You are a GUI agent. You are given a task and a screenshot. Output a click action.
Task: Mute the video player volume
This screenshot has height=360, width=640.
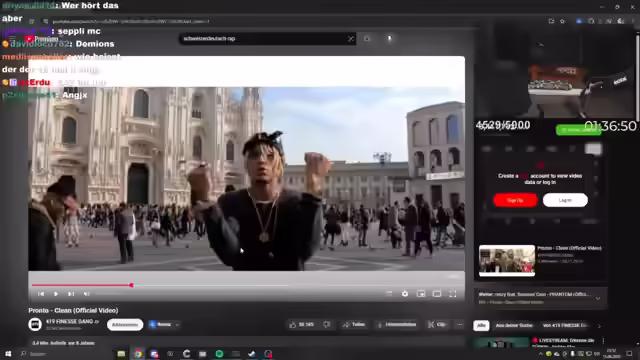point(87,294)
